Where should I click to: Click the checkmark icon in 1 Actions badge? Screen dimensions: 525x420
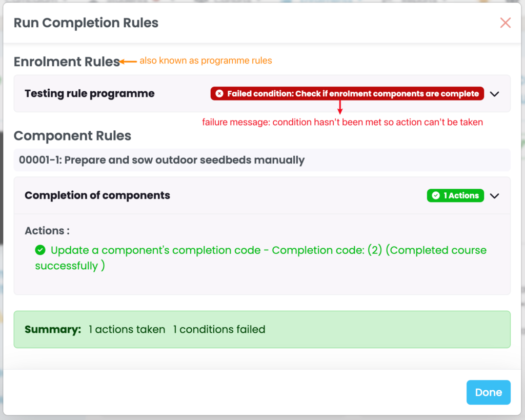[436, 195]
